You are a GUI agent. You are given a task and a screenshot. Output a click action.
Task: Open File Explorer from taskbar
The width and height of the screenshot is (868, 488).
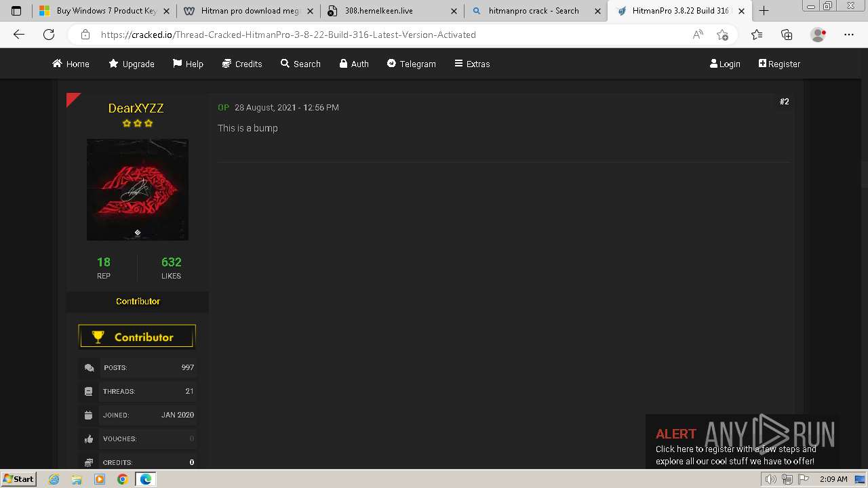(77, 479)
